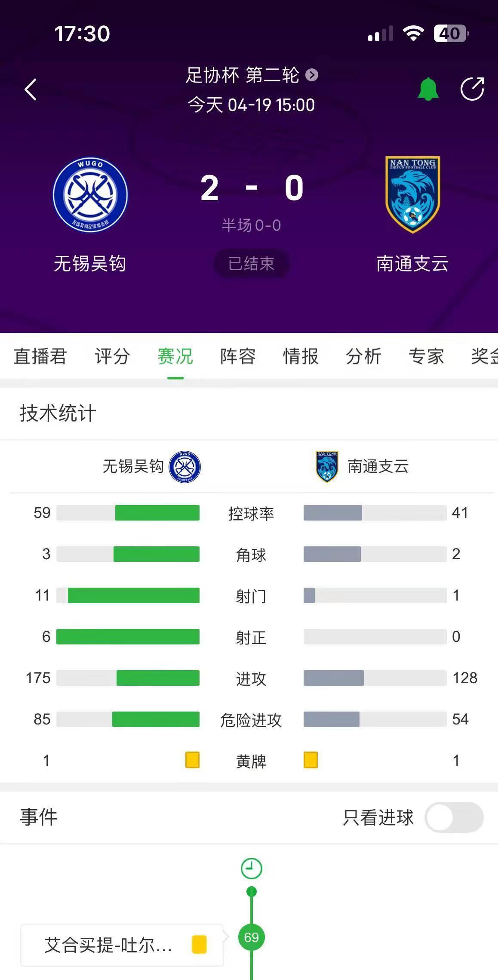498x980 pixels.
Task: Open the 分析 tab
Action: pyautogui.click(x=363, y=357)
